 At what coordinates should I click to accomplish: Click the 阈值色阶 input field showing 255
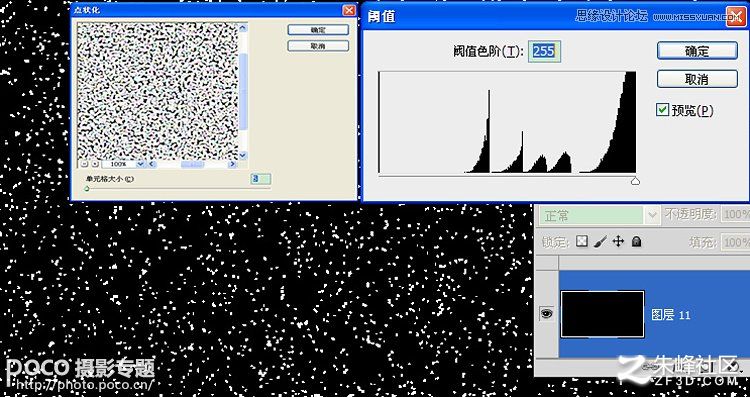(x=544, y=51)
